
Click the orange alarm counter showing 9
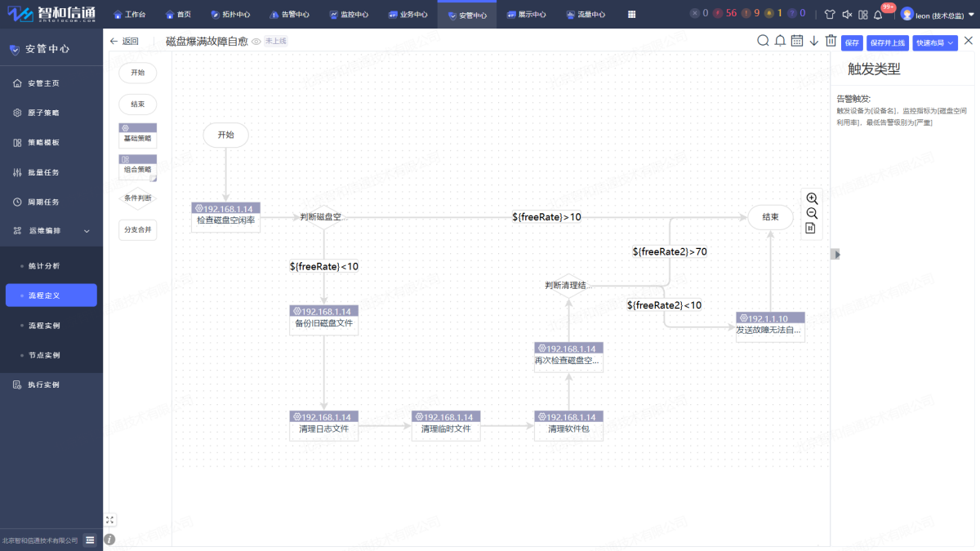tap(751, 14)
